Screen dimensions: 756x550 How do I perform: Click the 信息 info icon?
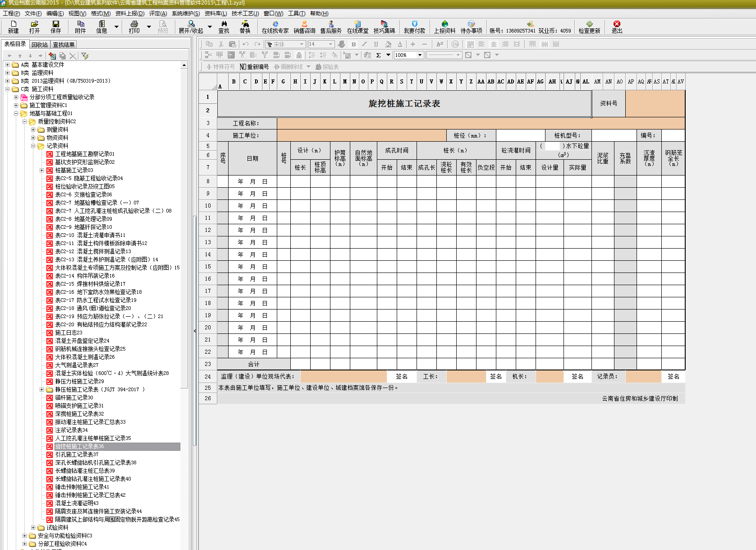coord(101,27)
